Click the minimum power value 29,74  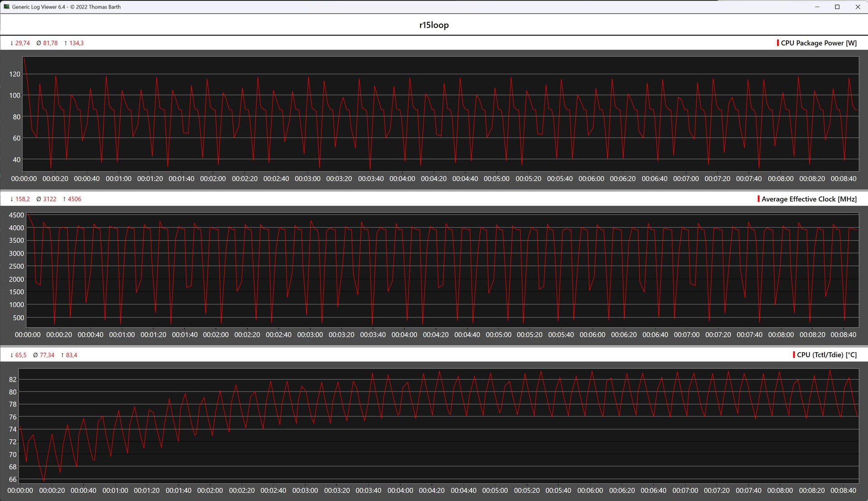click(22, 43)
